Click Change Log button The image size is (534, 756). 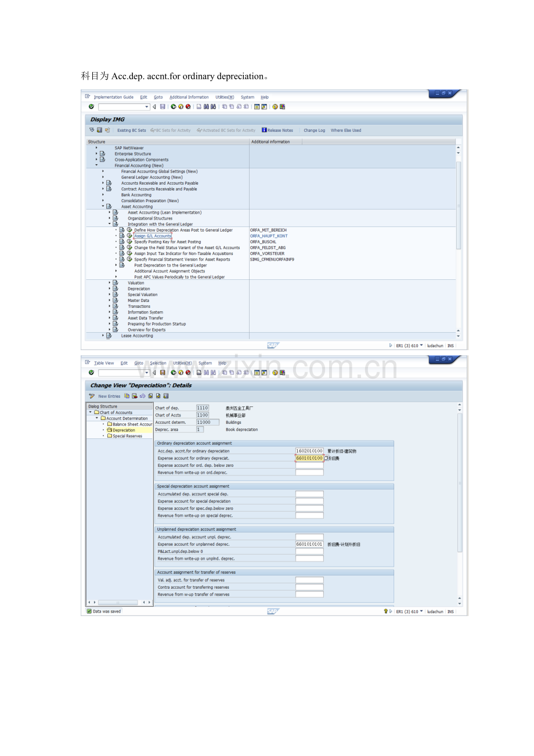pos(315,131)
